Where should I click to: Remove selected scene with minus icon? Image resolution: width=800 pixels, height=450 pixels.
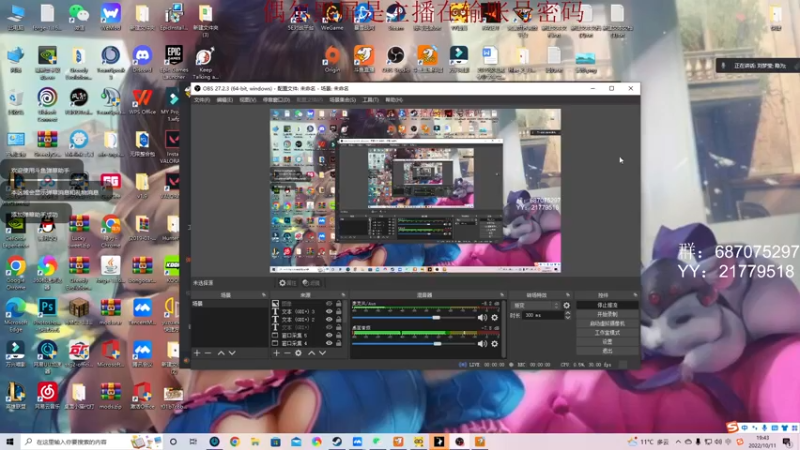click(208, 353)
